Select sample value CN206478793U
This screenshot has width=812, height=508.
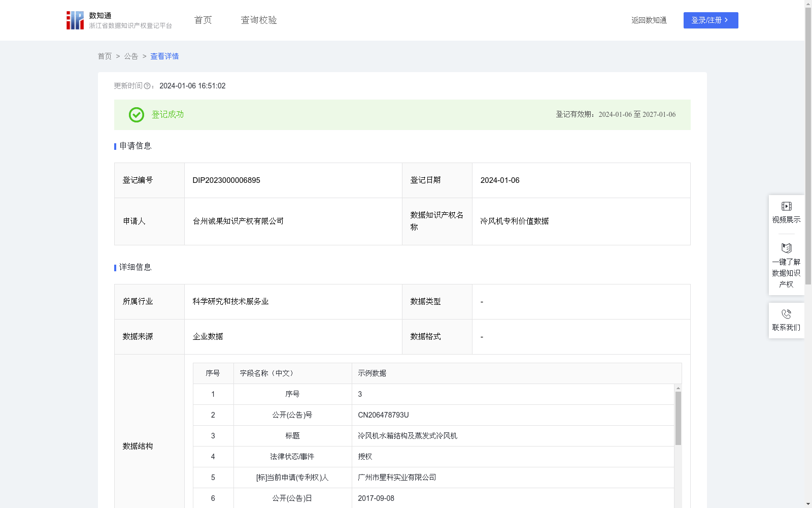pyautogui.click(x=383, y=415)
